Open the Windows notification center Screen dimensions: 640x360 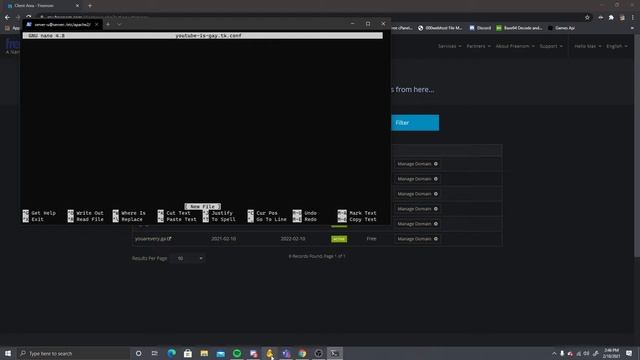click(629, 353)
